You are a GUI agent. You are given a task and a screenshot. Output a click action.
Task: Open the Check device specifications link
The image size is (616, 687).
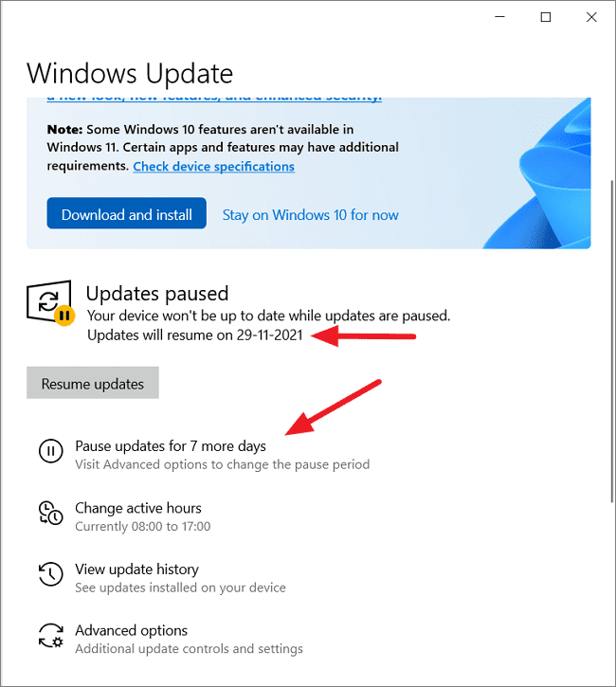point(214,167)
